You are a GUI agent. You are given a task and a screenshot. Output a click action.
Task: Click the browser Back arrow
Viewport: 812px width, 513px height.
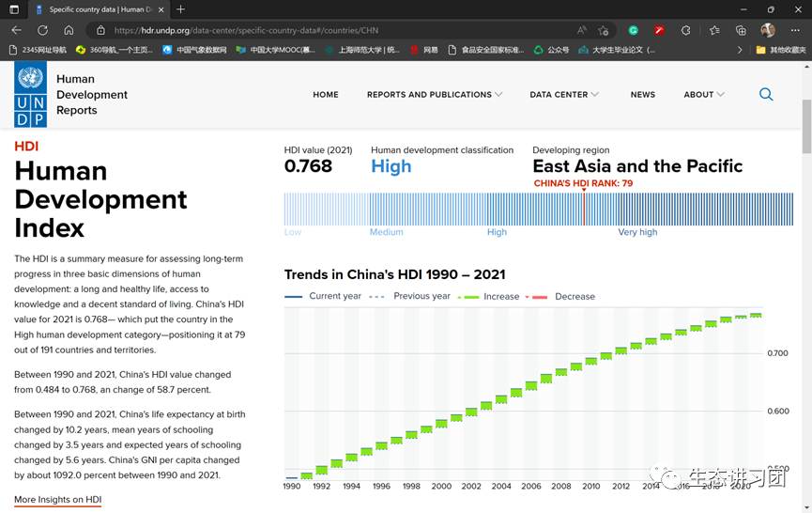click(17, 30)
